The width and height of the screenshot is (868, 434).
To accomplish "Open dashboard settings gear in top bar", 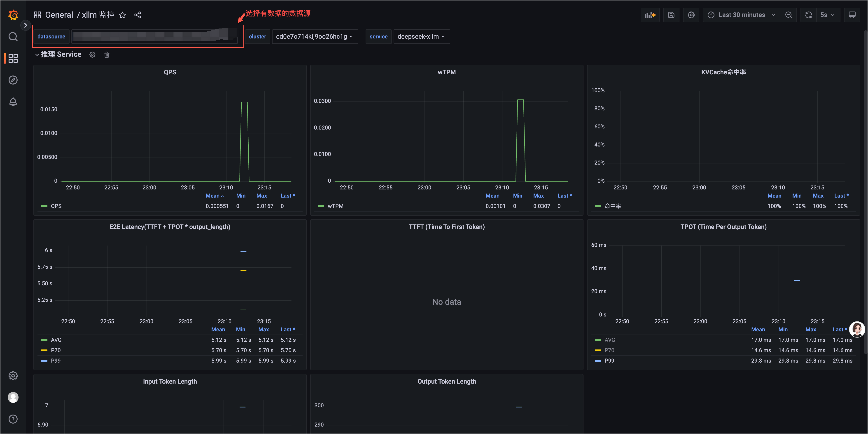I will 691,15.
